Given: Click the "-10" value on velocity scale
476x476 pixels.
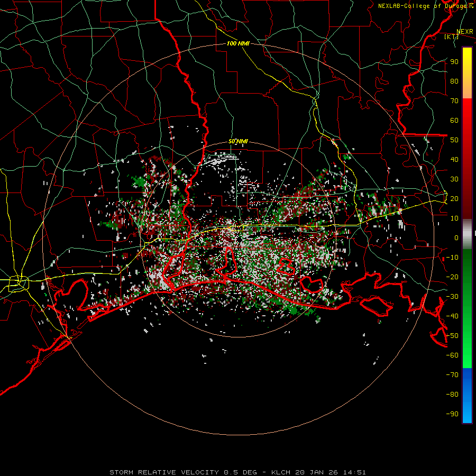Looking at the screenshot, I should [452, 258].
